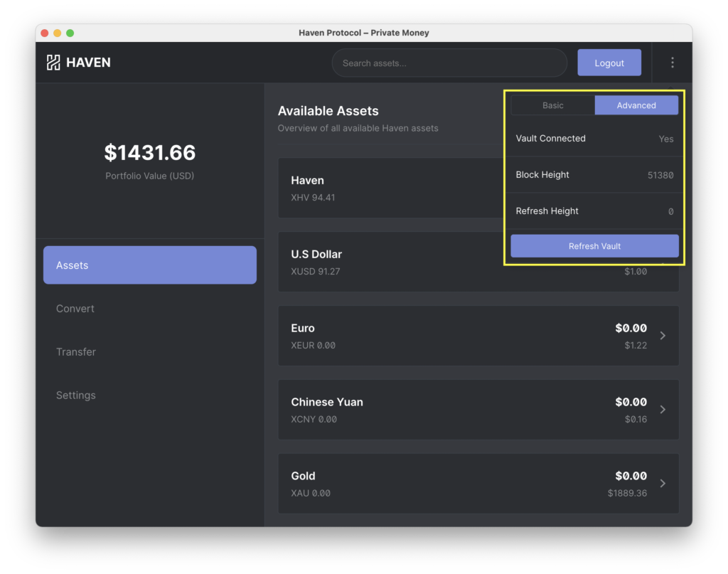Click the Vault Connected Yes value
This screenshot has height=574, width=728.
(665, 139)
